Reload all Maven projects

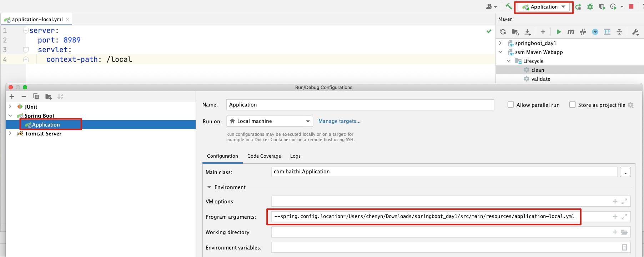pos(503,32)
